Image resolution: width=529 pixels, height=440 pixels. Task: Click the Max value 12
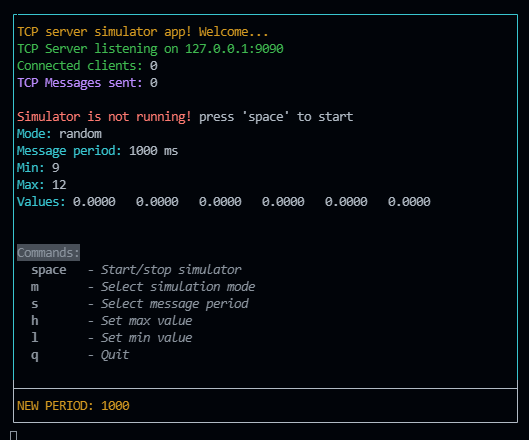coord(59,185)
